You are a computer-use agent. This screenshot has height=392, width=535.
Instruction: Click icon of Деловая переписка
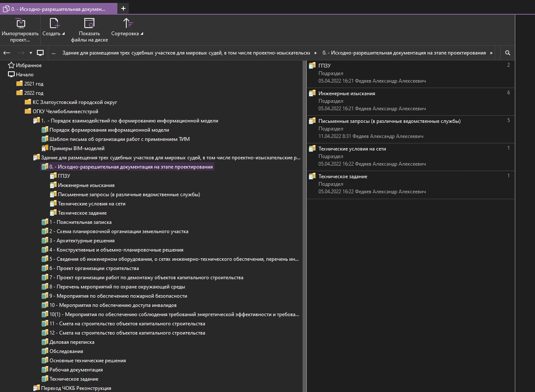coord(45,342)
